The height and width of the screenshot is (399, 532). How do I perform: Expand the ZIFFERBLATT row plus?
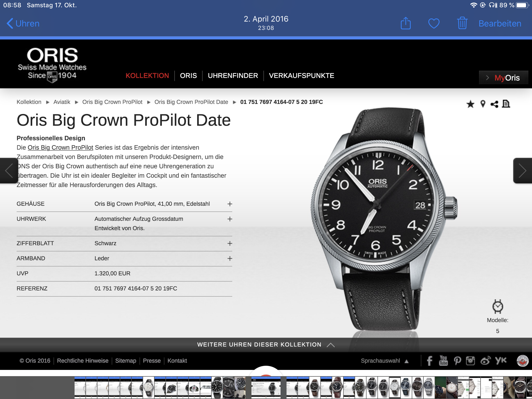click(230, 243)
